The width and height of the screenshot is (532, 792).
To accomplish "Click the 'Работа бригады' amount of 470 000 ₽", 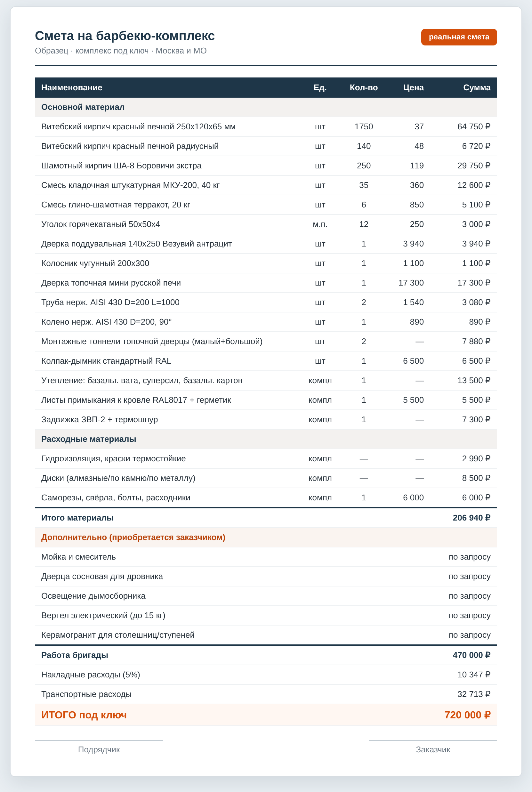I will 471,655.
